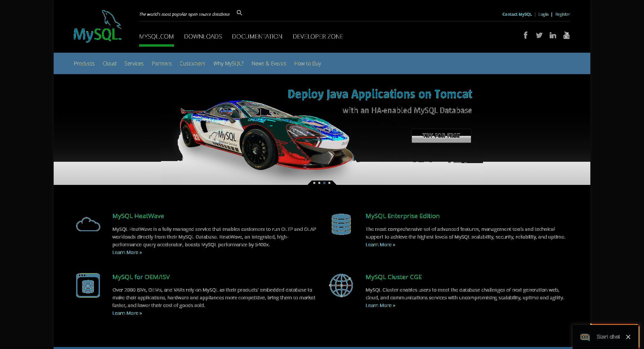The height and width of the screenshot is (349, 644).
Task: Click Learn More under MySQL for OEM/ISV
Action: point(127,313)
